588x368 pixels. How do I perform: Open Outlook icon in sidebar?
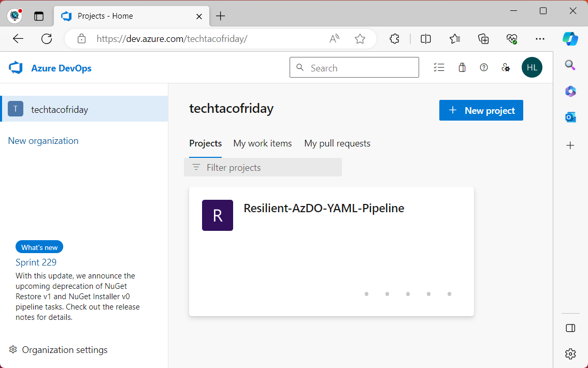click(570, 117)
